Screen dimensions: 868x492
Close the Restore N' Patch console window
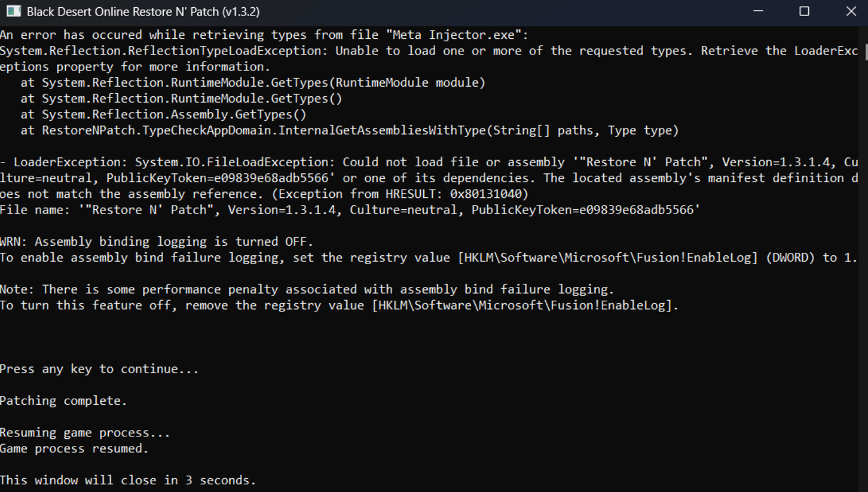click(851, 11)
